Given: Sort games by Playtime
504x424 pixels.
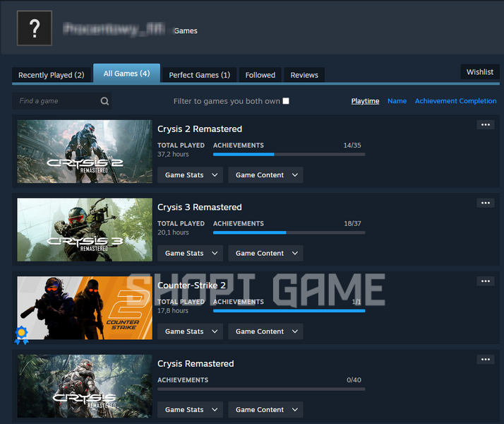Looking at the screenshot, I should click(x=365, y=101).
